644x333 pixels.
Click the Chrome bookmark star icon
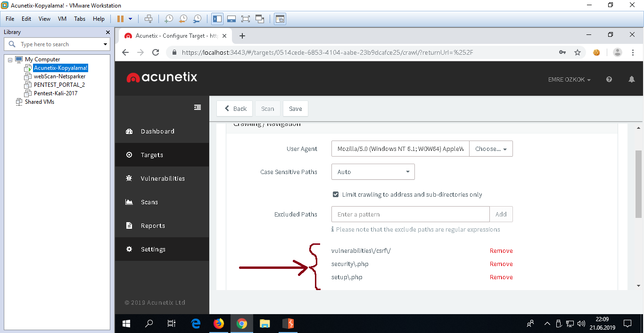click(577, 52)
